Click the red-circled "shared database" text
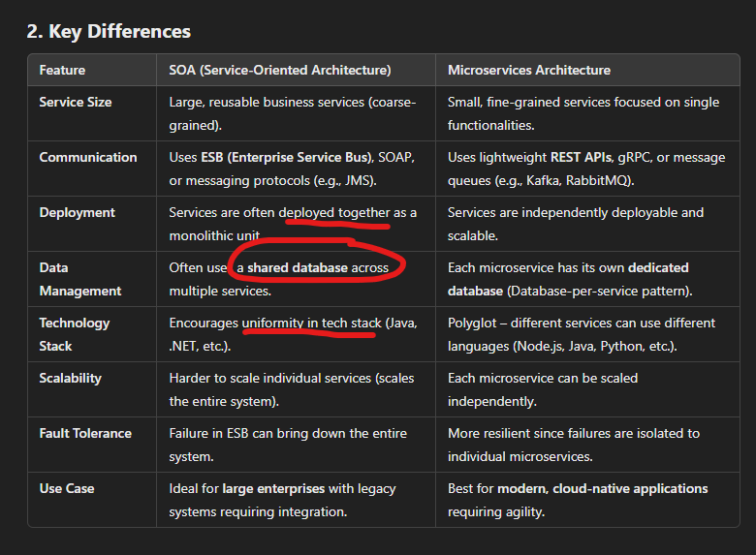 (298, 267)
